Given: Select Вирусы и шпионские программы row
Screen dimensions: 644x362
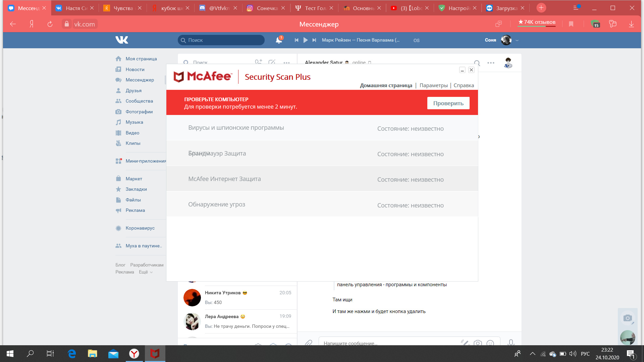Looking at the screenshot, I should 322,128.
